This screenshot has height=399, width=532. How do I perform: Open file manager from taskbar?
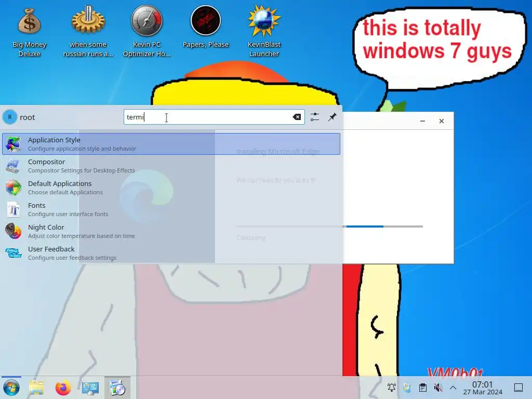[x=36, y=388]
